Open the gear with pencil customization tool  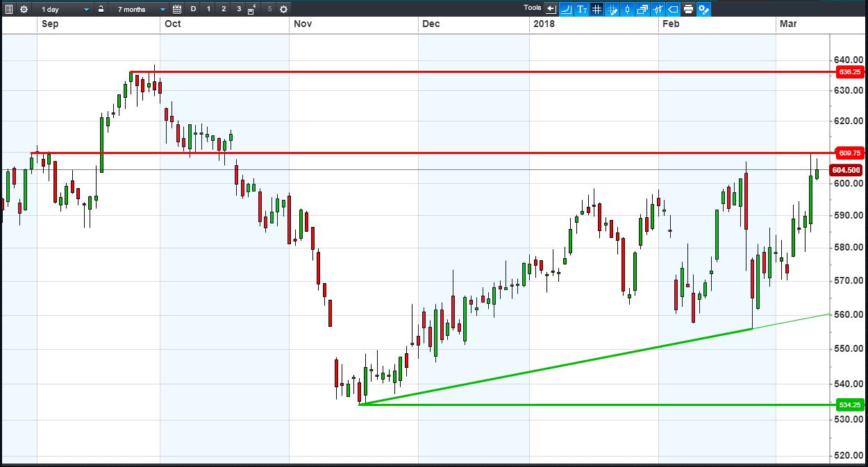(703, 9)
